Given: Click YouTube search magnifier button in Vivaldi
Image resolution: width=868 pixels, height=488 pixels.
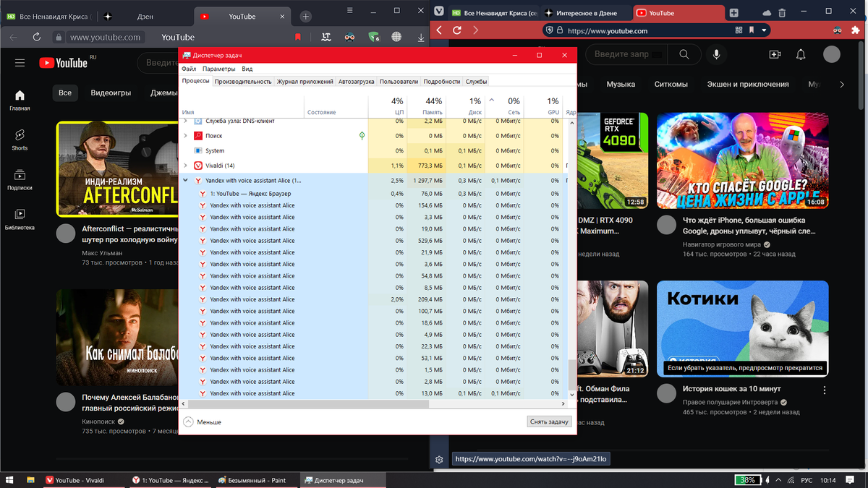Looking at the screenshot, I should 684,54.
